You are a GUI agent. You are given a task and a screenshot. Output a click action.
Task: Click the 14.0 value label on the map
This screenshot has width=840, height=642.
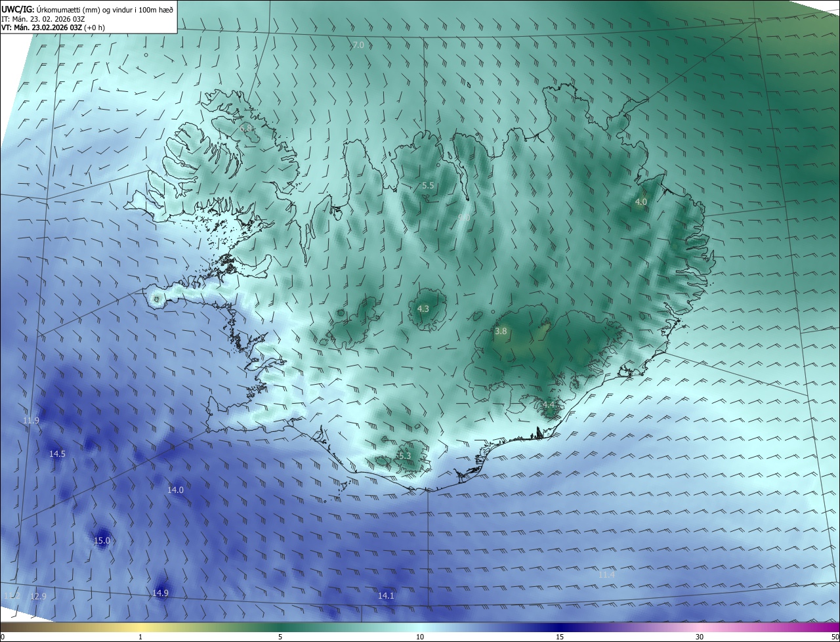click(175, 490)
